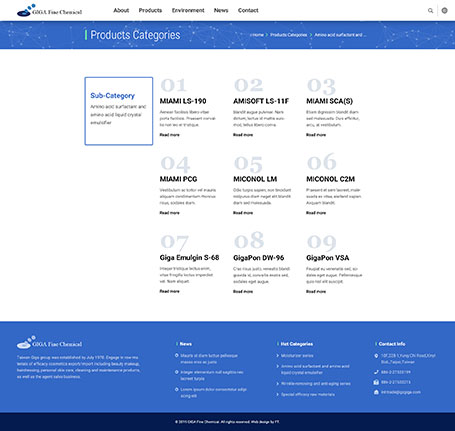This screenshot has width=455, height=431.
Task: Click the fax icon in Contact Info
Action: pos(376,382)
